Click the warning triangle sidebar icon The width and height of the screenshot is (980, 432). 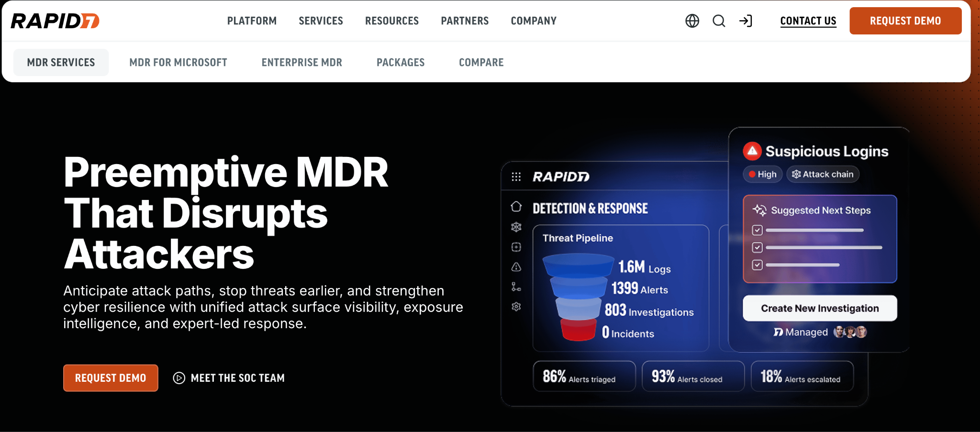tap(516, 267)
